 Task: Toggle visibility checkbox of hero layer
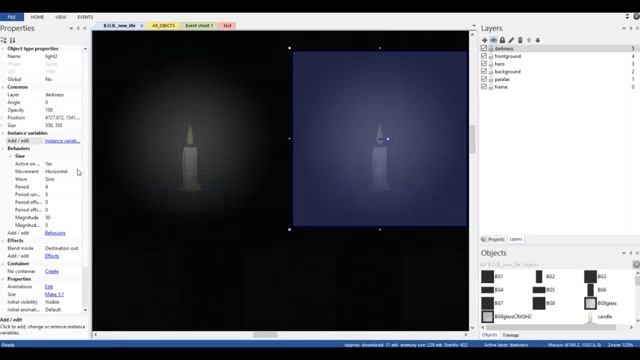(484, 64)
